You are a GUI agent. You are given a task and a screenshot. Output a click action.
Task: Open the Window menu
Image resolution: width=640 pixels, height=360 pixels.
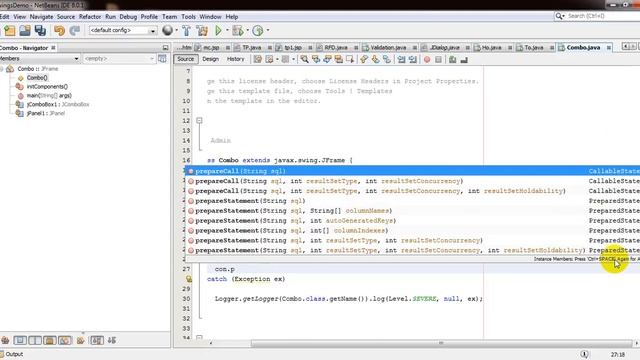[x=210, y=17]
